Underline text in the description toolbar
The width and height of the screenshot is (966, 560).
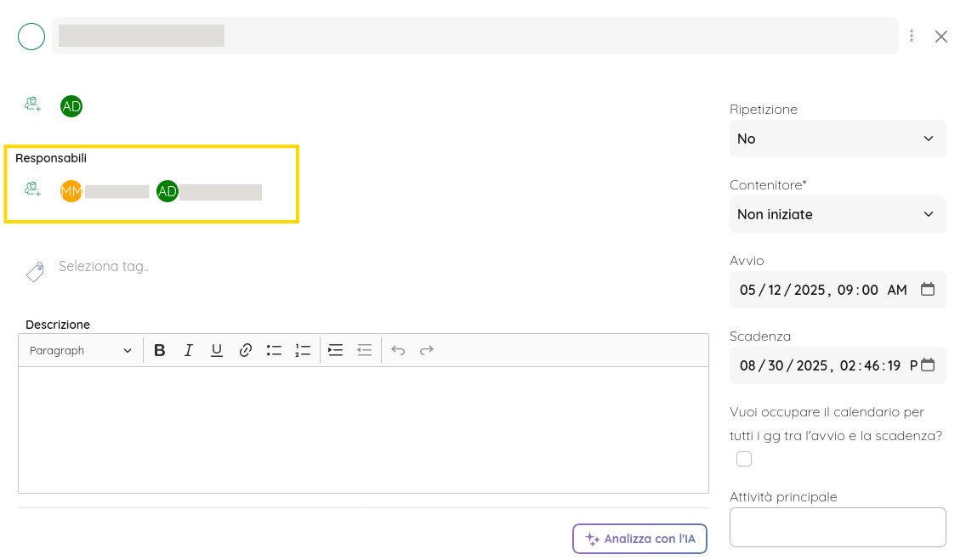click(217, 349)
